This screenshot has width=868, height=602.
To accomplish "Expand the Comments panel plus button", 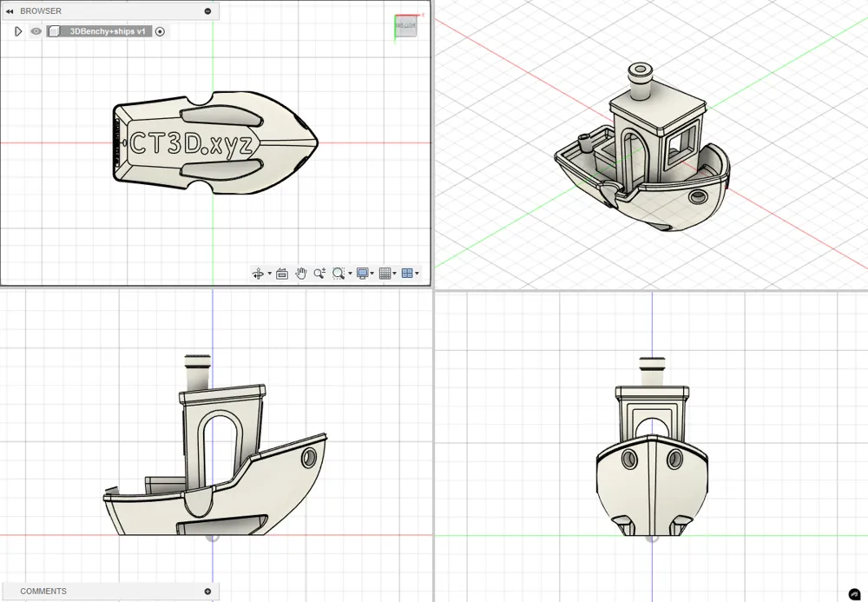I will pos(207,592).
